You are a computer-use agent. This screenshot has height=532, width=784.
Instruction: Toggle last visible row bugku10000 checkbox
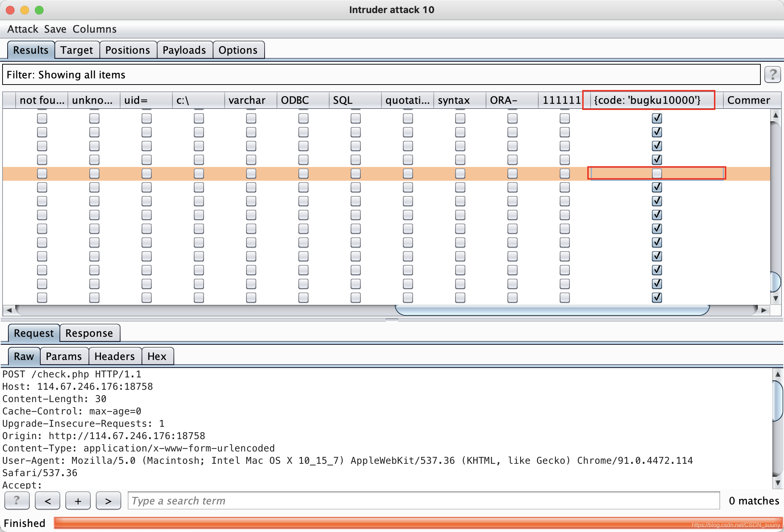tap(657, 298)
